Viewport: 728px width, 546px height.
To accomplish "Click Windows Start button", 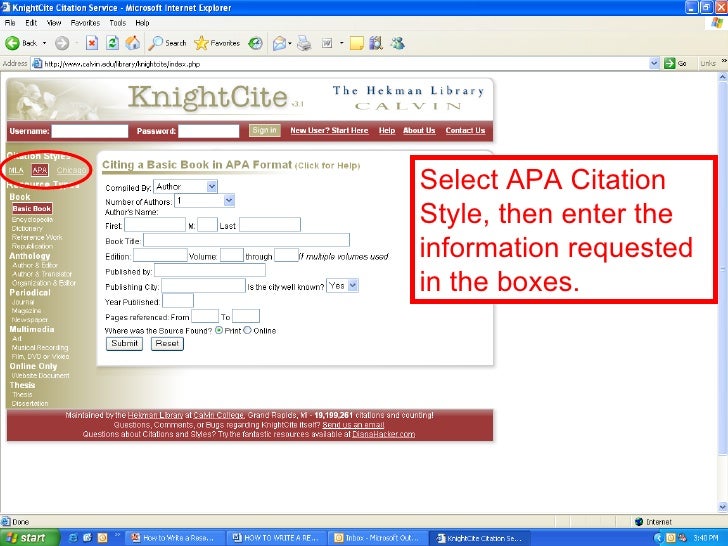I will [x=29, y=538].
